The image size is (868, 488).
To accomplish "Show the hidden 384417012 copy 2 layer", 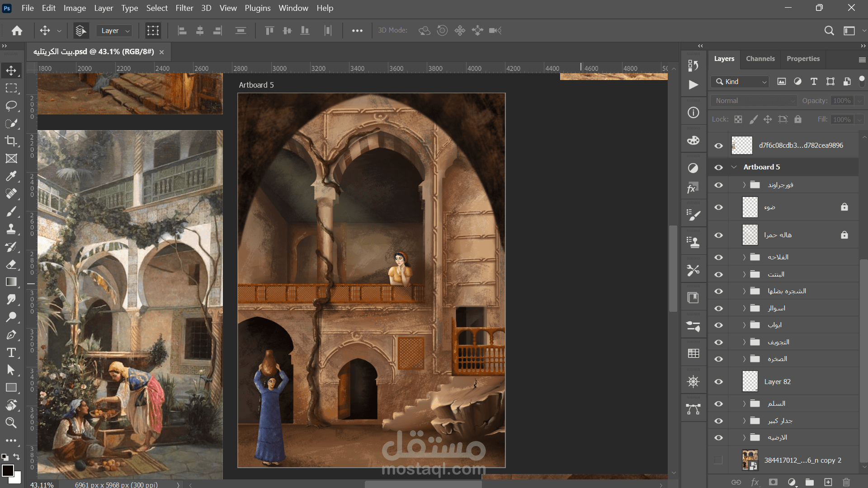I will click(718, 460).
